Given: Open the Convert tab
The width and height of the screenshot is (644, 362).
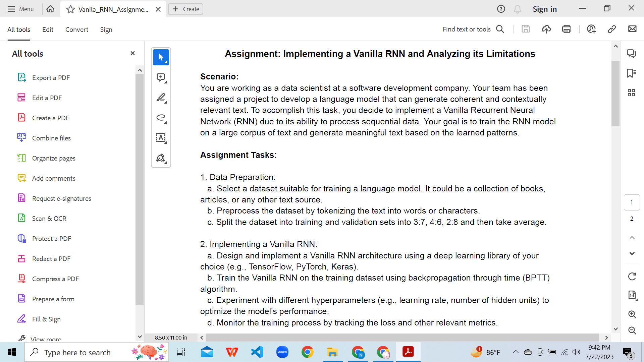Looking at the screenshot, I should pos(77,29).
